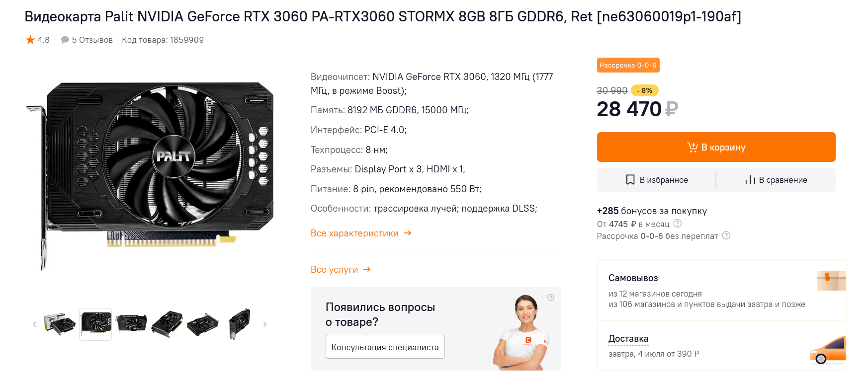Click the help icon beside monthly payment
The image size is (868, 379).
(x=677, y=224)
